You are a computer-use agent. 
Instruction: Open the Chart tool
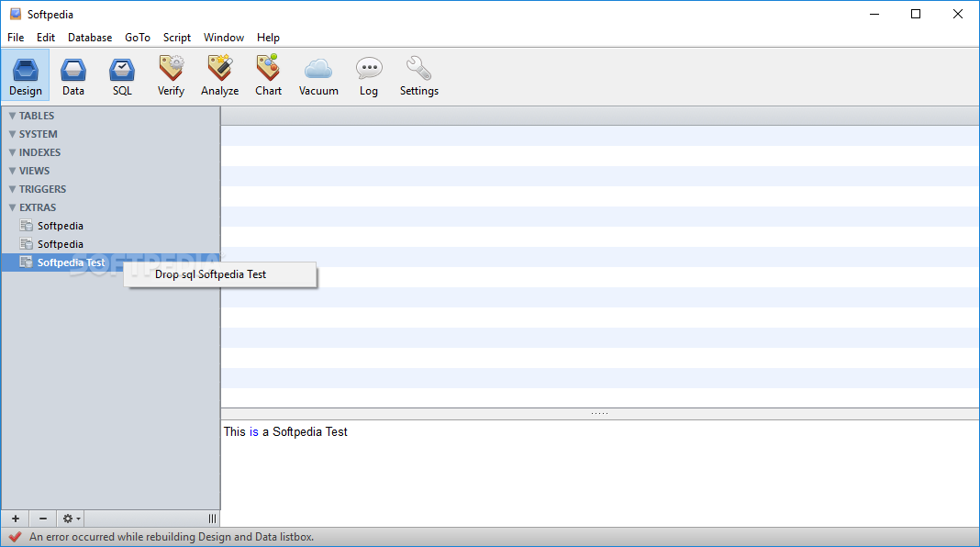268,75
